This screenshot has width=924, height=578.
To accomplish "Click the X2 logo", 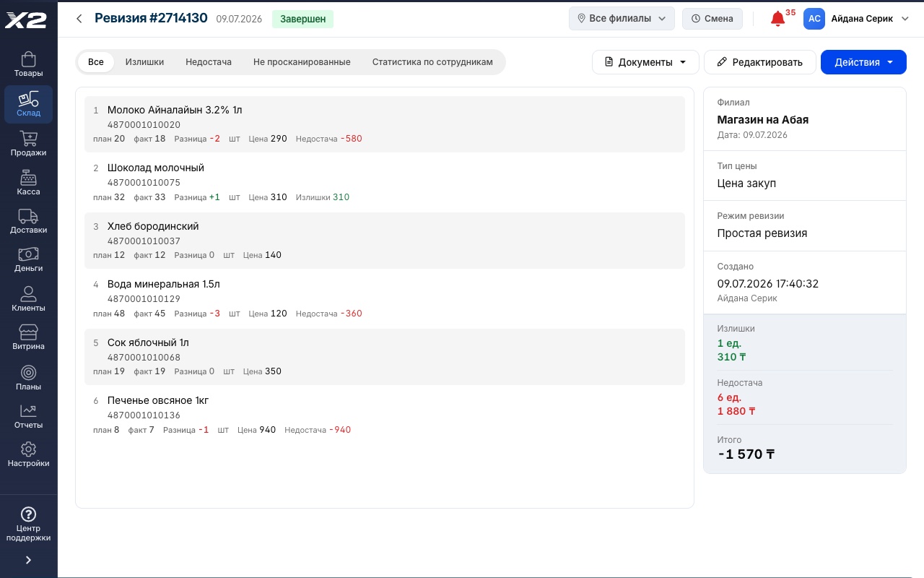I will (x=26, y=20).
